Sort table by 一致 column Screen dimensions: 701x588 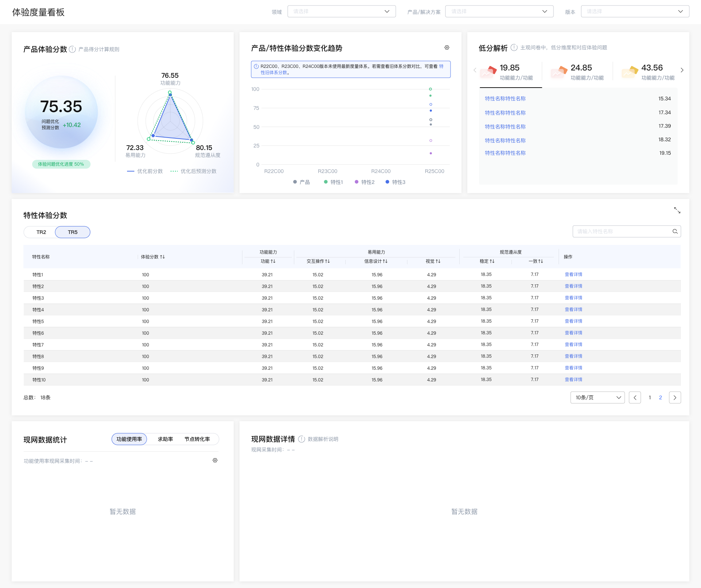click(x=541, y=261)
